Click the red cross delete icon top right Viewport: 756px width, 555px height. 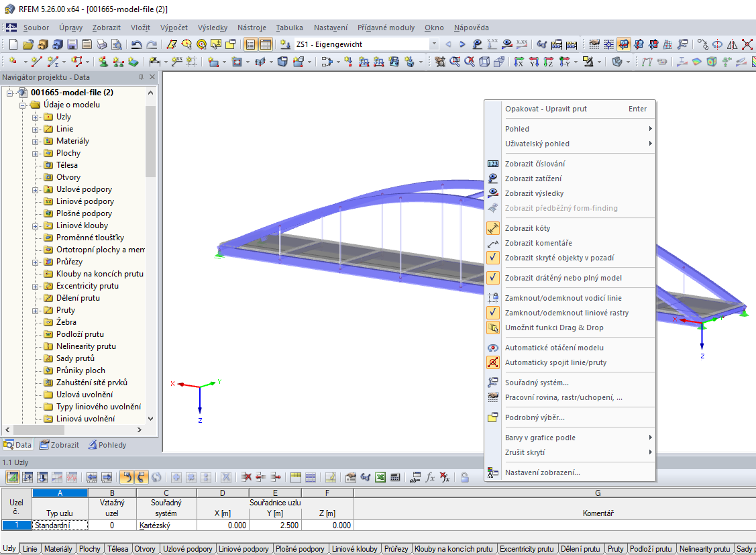747,44
